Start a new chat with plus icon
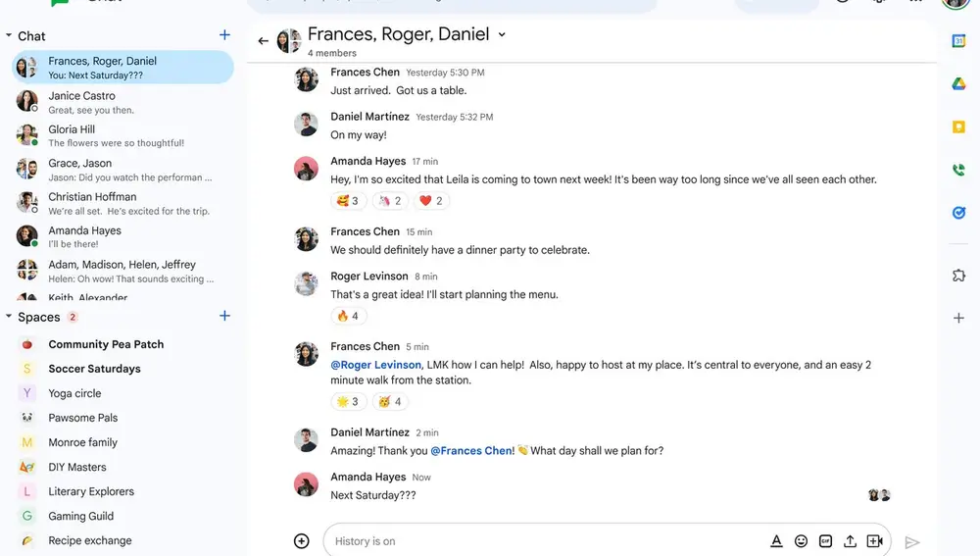 [x=224, y=35]
